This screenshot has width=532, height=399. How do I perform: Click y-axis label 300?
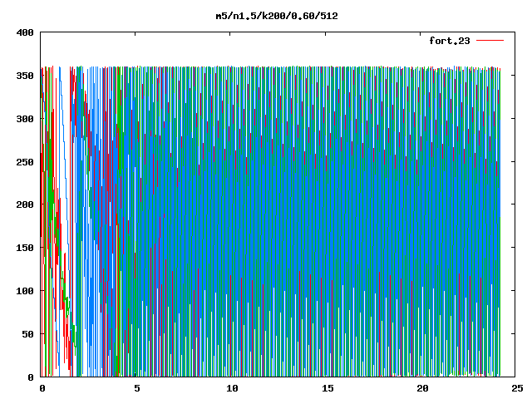(25, 119)
